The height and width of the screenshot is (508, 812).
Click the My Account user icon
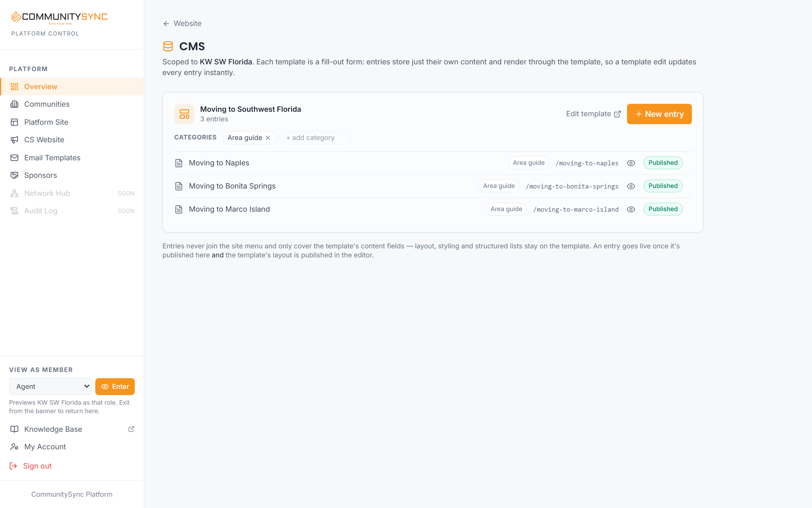(14, 447)
